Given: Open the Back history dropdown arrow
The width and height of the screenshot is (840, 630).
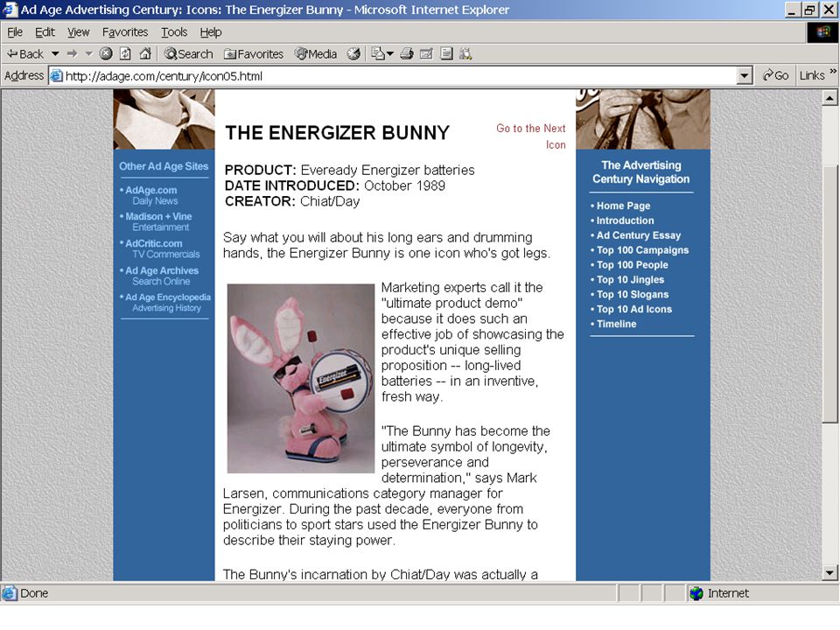Looking at the screenshot, I should click(x=55, y=53).
